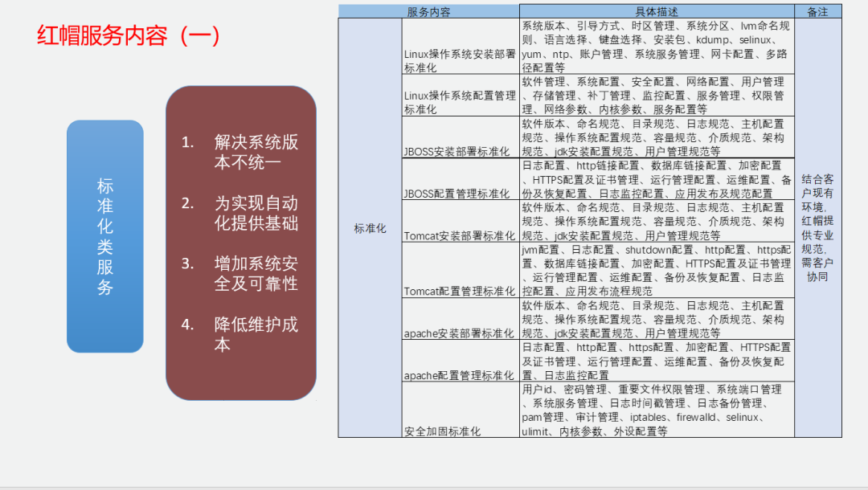Click list item 增加系统安全及可靠性
This screenshot has height=490, width=868.
click(240, 273)
